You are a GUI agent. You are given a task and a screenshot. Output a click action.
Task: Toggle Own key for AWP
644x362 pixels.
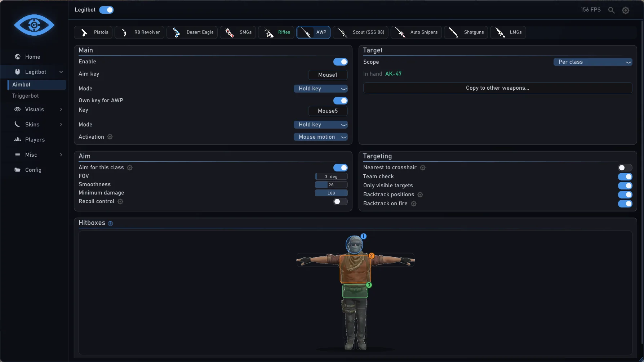tap(340, 100)
